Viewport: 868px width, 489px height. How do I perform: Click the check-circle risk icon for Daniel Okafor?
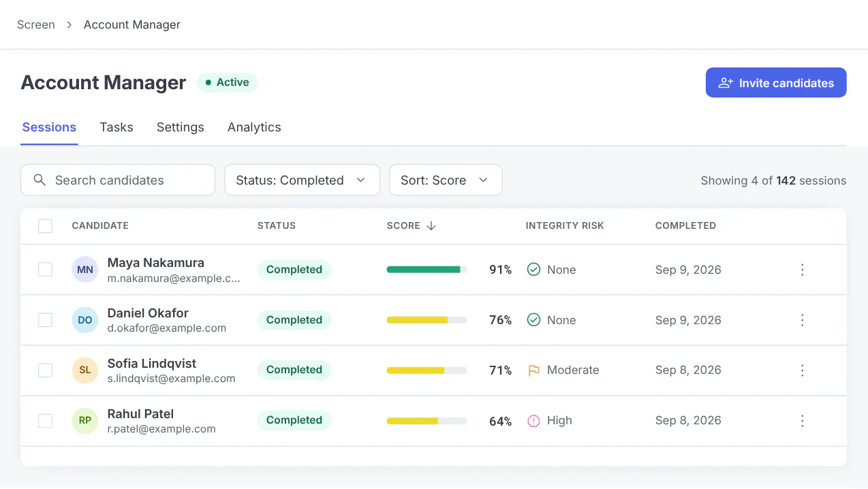(534, 320)
